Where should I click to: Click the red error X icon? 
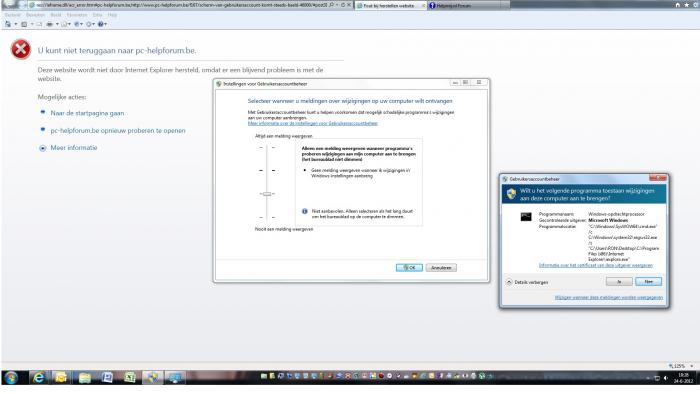21,49
